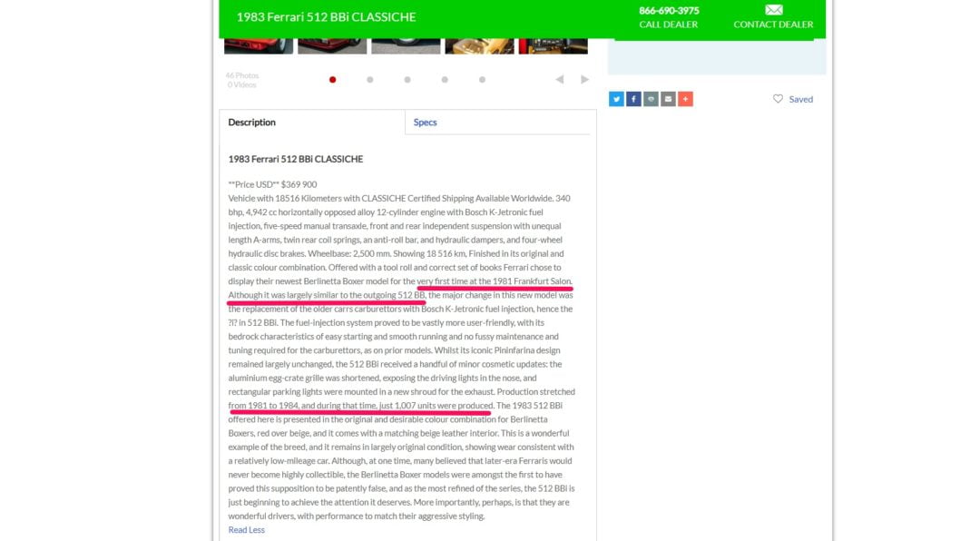Viewport: 980px width, 541px height.
Task: Open more sharing options via the plus icon
Action: (686, 98)
